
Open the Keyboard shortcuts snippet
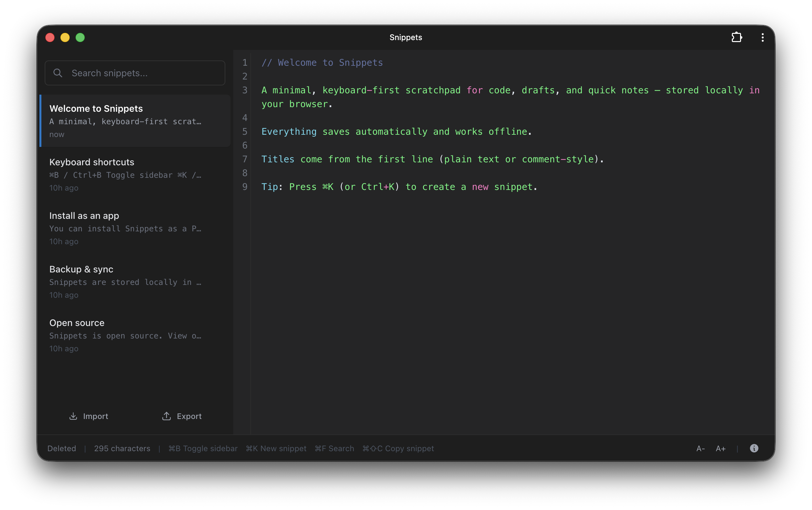pyautogui.click(x=134, y=174)
